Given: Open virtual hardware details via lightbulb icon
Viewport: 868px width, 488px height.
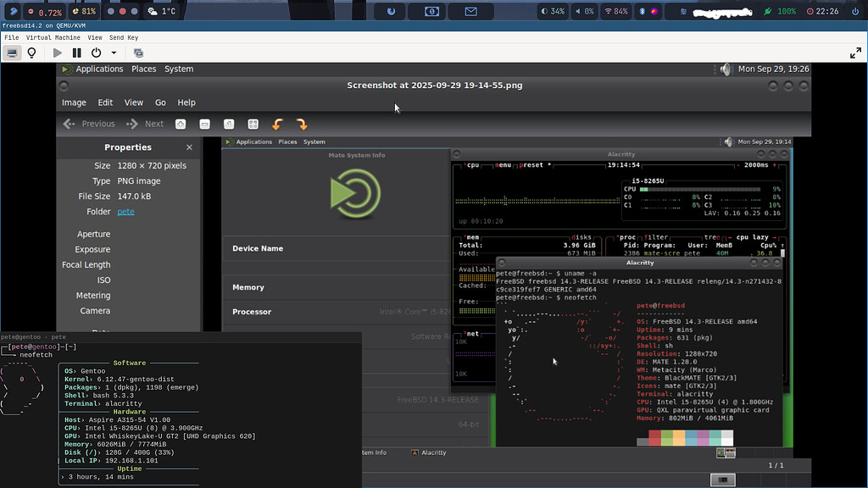Looking at the screenshot, I should (x=32, y=53).
